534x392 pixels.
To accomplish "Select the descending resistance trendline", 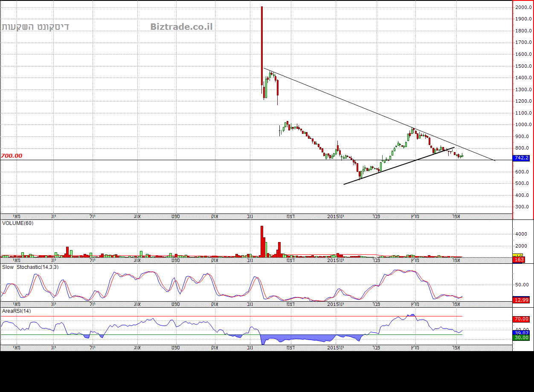I will click(x=380, y=115).
